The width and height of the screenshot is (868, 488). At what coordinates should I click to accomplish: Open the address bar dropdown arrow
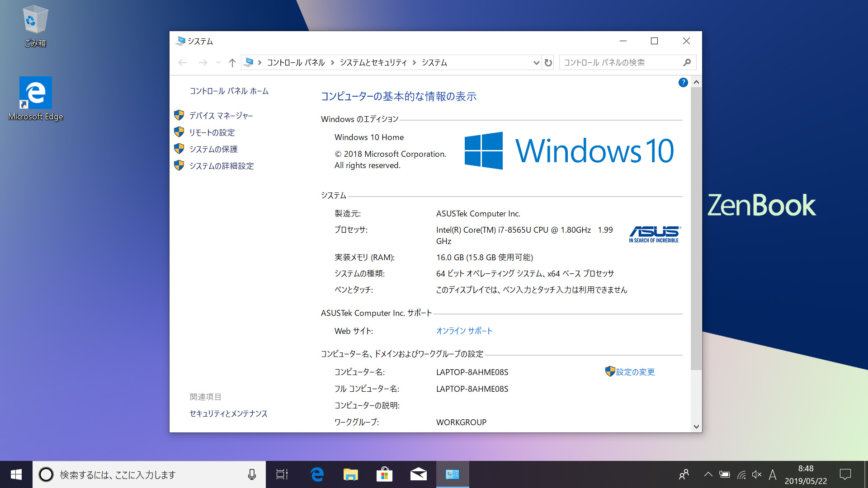click(536, 62)
